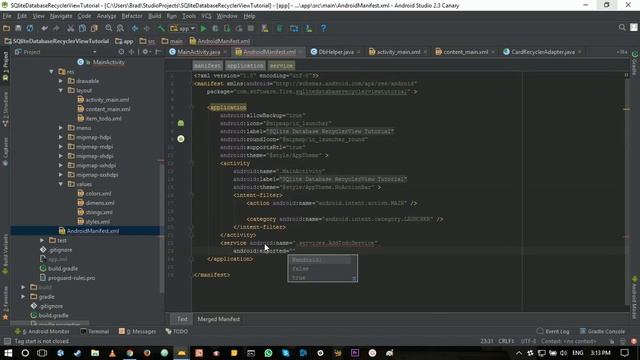The image size is (640, 360).
Task: Open the TODO tool window
Action: coord(177,331)
